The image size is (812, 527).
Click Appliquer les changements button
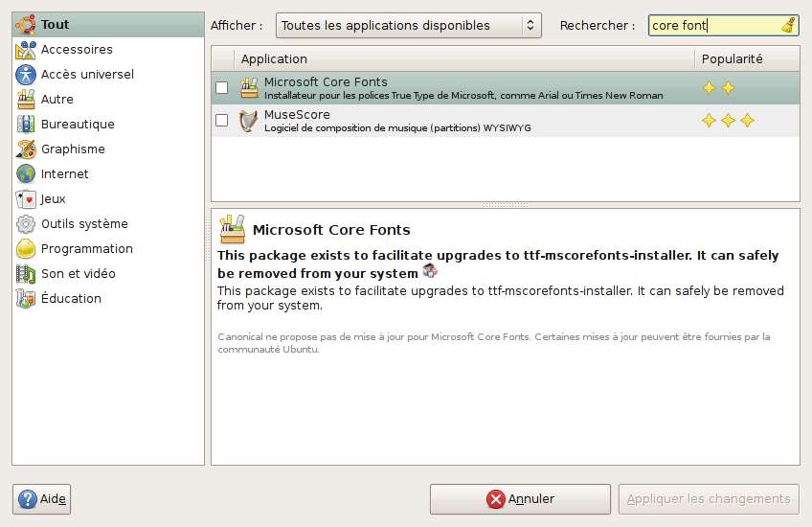pyautogui.click(x=709, y=499)
